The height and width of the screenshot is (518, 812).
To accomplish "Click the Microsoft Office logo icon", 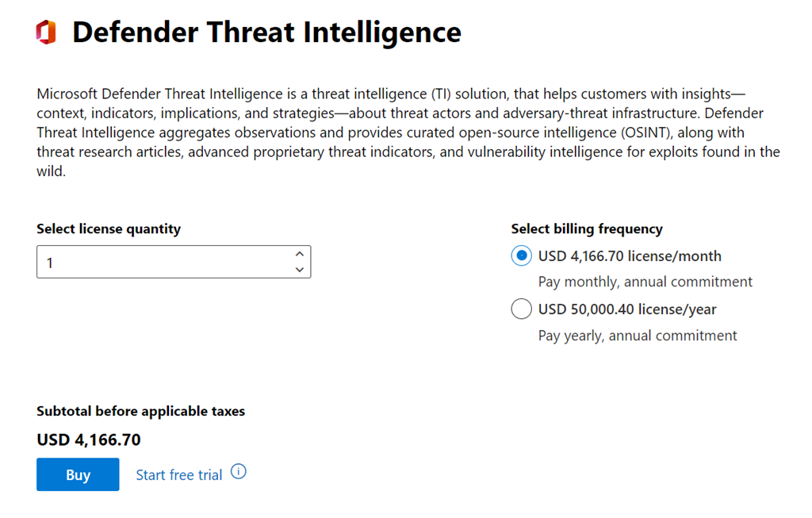I will (46, 33).
